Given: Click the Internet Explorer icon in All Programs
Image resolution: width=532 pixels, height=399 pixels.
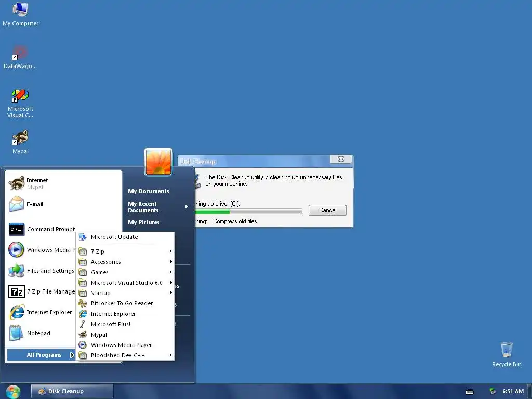Looking at the screenshot, I should coord(83,314).
